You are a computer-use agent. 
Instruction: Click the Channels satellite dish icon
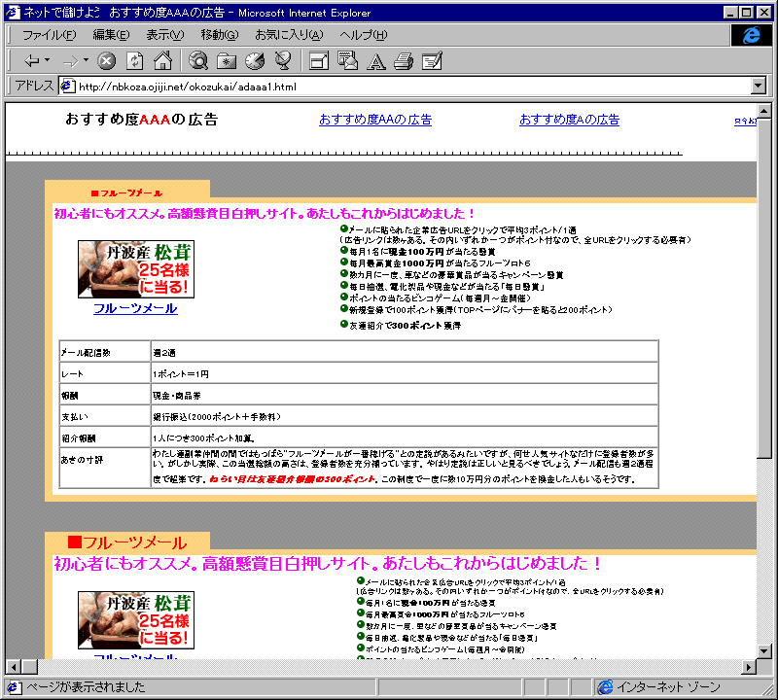pyautogui.click(x=283, y=61)
